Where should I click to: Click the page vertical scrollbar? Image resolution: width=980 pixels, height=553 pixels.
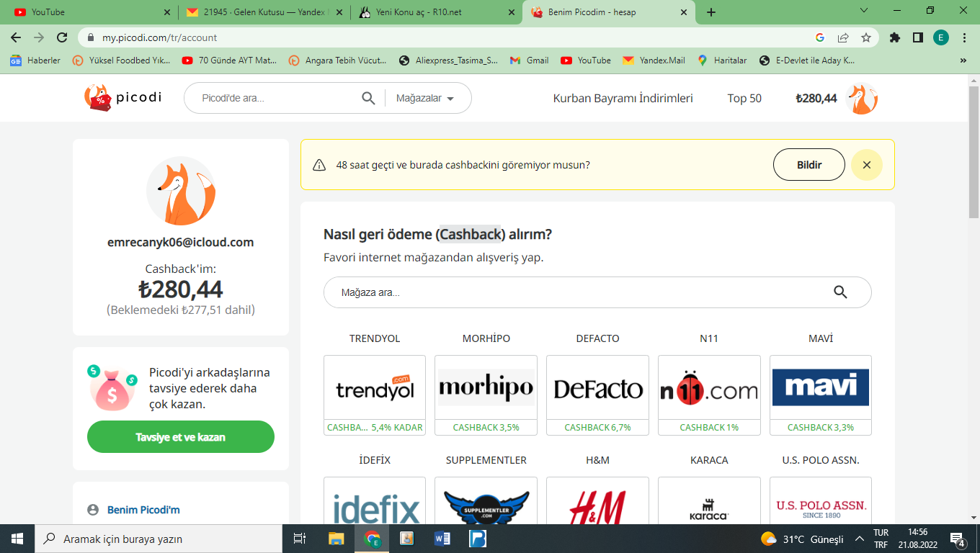pyautogui.click(x=974, y=151)
